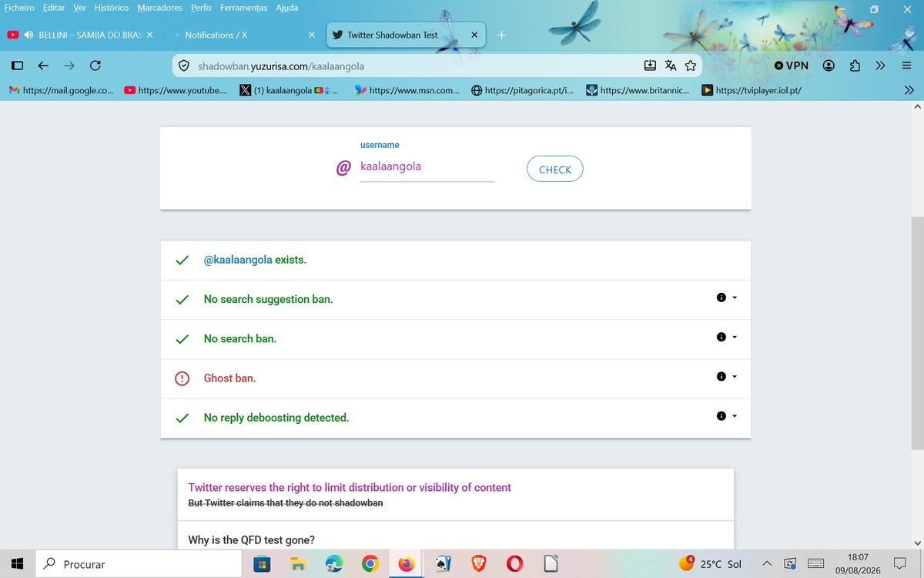Expand the No search ban row
The image size is (924, 578).
coord(735,337)
